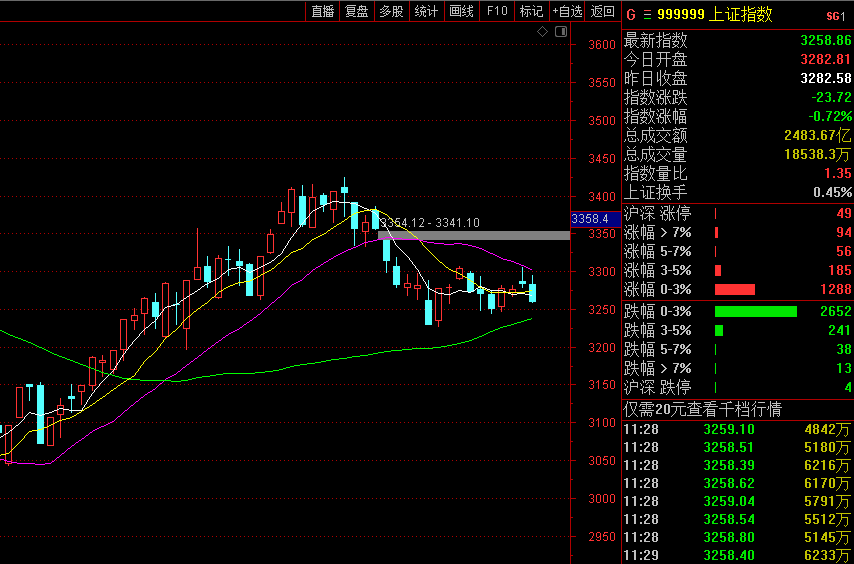Click the 仅需20元查看千档行情 promotion link
This screenshot has width=854, height=564.
703,409
